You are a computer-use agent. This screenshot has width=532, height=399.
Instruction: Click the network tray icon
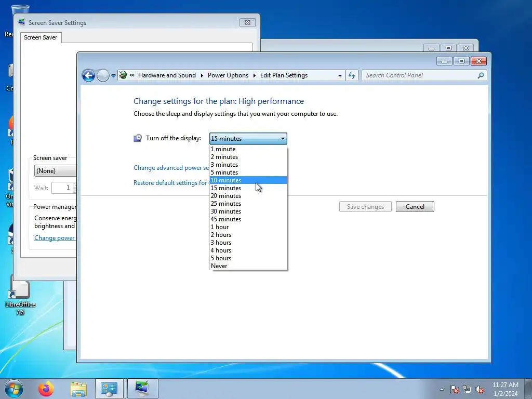pyautogui.click(x=467, y=389)
